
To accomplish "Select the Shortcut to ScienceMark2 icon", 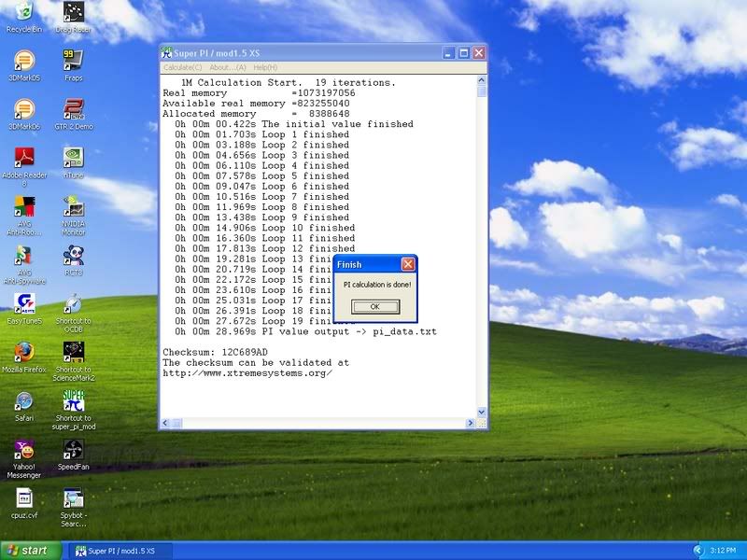I will [x=74, y=362].
